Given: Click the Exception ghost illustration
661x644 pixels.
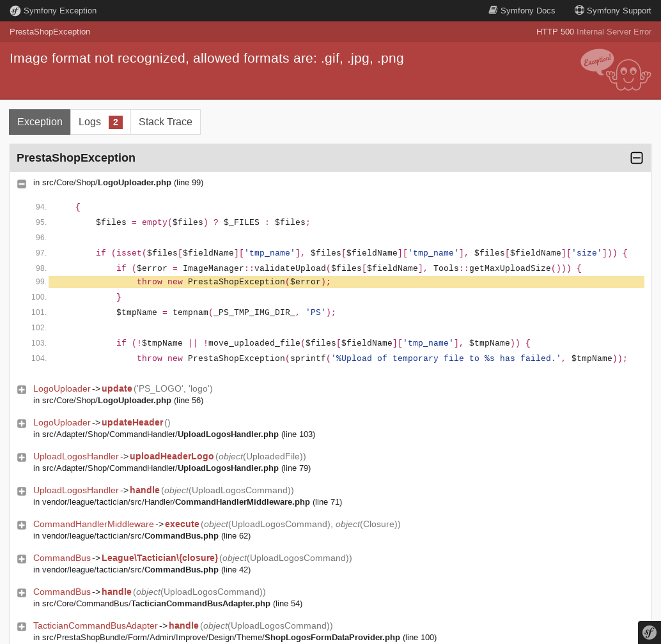Looking at the screenshot, I should (616, 70).
